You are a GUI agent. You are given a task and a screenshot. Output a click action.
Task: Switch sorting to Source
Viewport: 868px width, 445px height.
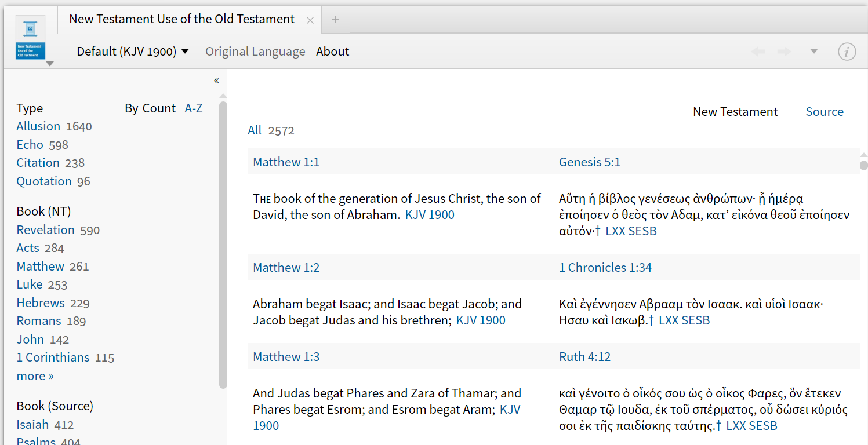pyautogui.click(x=825, y=112)
